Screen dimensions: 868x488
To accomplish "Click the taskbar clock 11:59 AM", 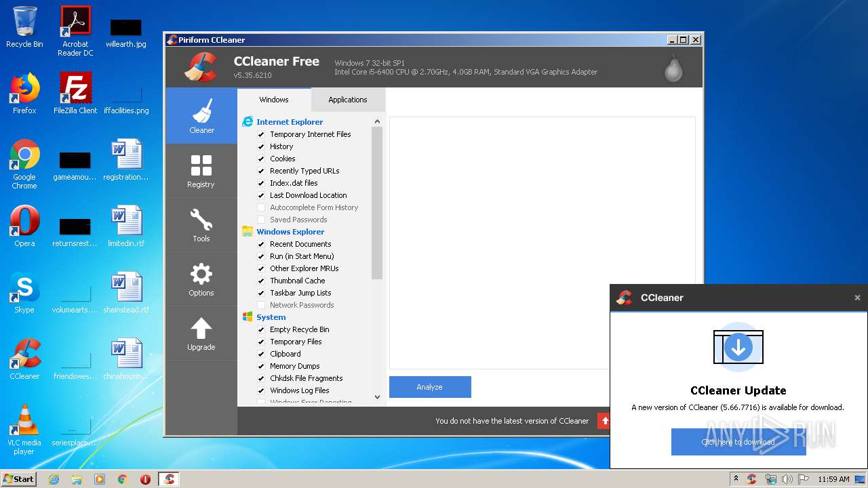I will (x=834, y=479).
